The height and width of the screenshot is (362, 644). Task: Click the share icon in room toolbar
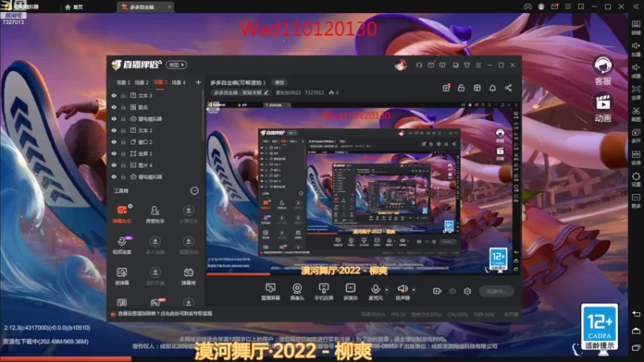pos(508,88)
